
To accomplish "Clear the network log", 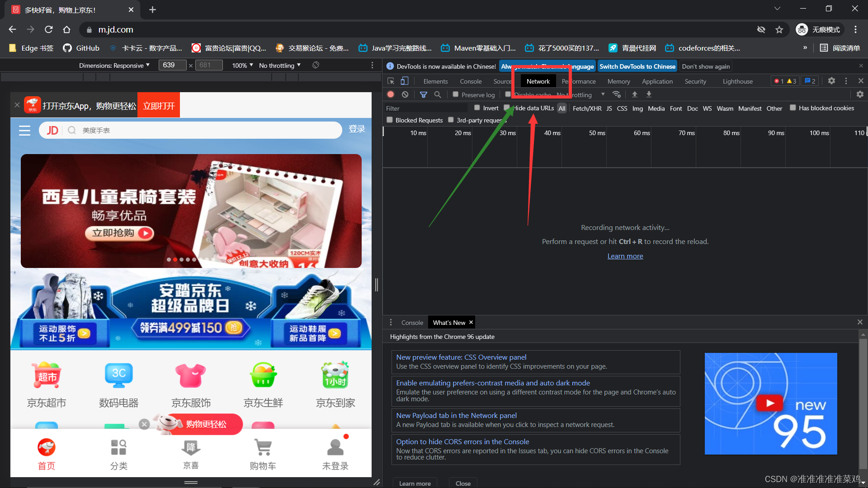I will pos(405,94).
